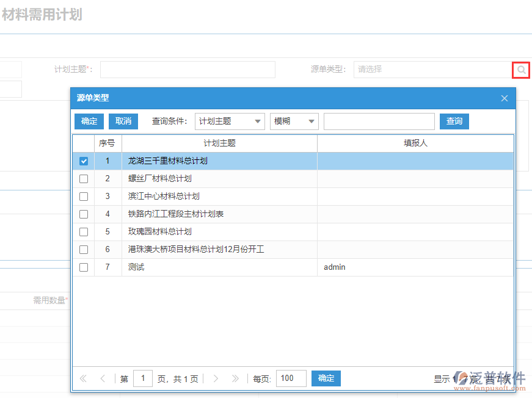Confirm page size with the bottom 确定 button

(326, 378)
